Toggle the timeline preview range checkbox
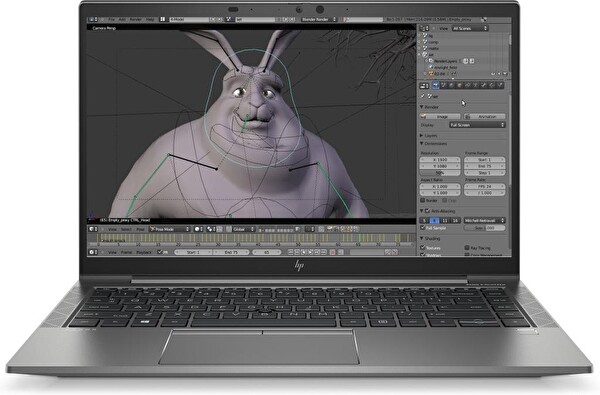This screenshot has height=395, width=600. point(160,252)
